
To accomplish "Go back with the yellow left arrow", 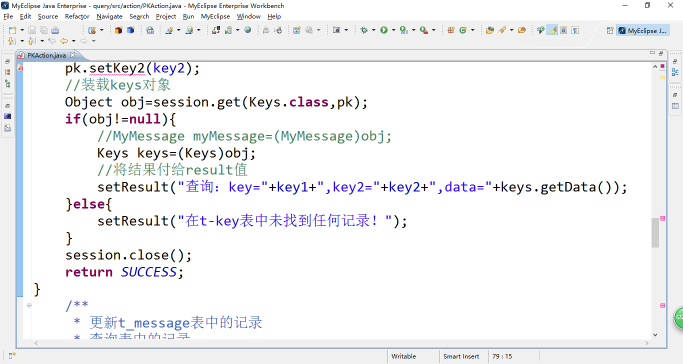I will tap(64, 41).
